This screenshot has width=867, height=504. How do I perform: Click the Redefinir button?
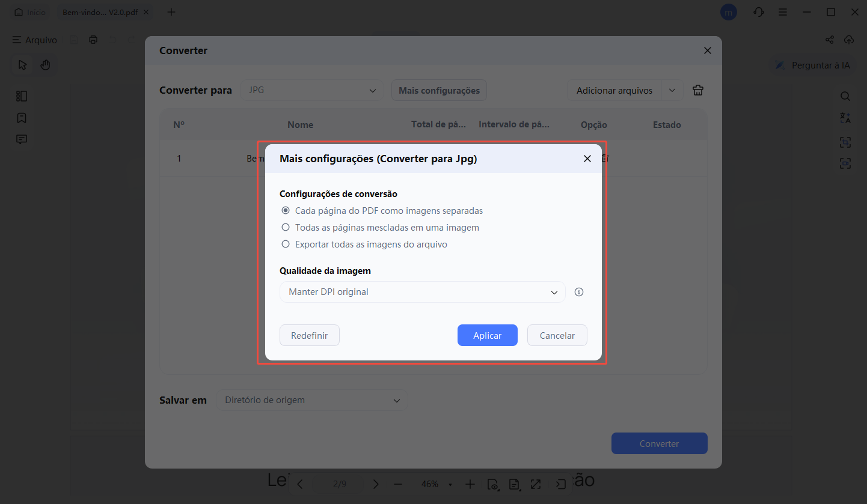click(x=309, y=335)
